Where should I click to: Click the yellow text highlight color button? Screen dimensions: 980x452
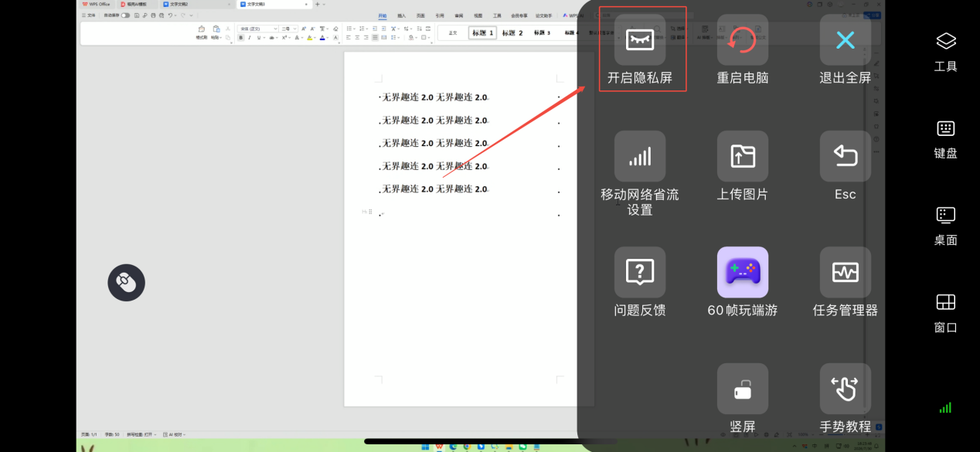pos(309,37)
